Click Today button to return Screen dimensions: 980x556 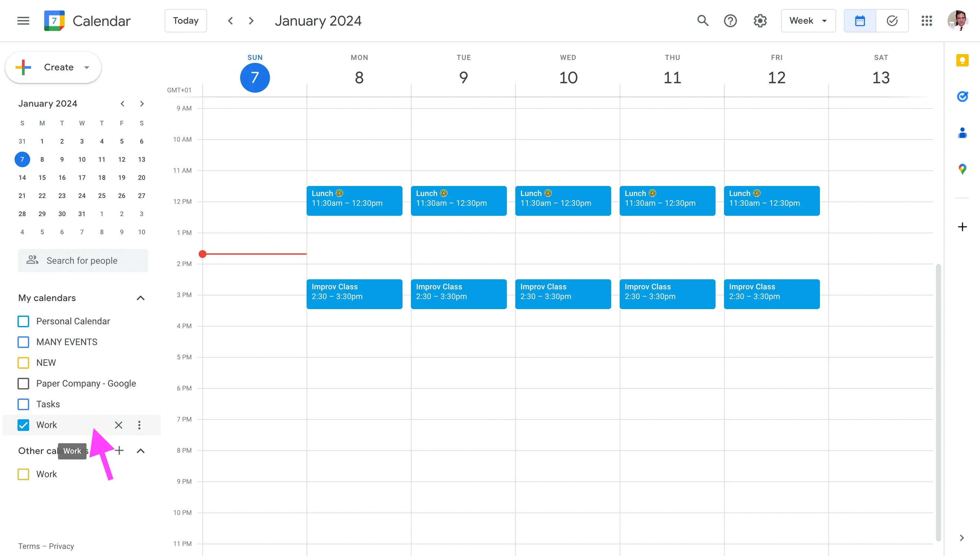(x=185, y=20)
